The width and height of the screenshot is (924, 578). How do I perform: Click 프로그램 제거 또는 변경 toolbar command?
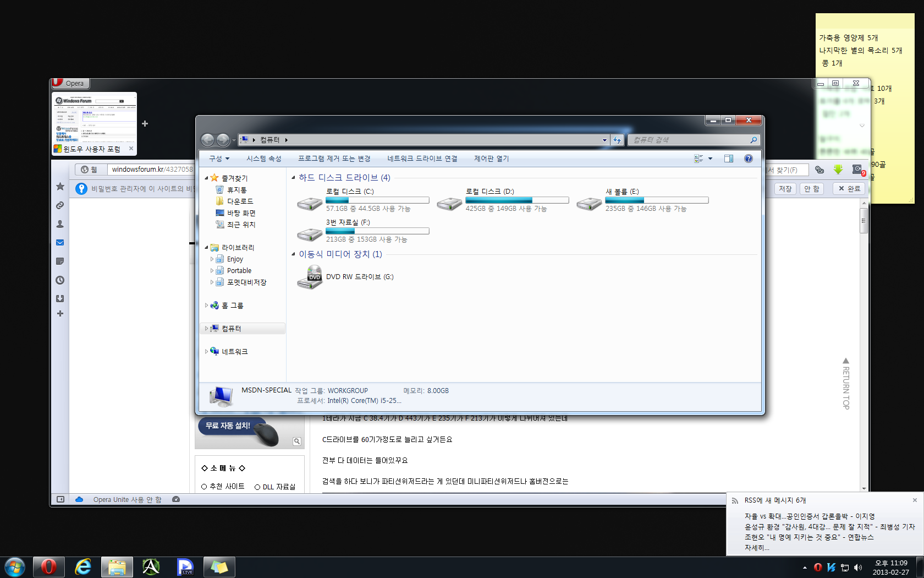(x=334, y=159)
